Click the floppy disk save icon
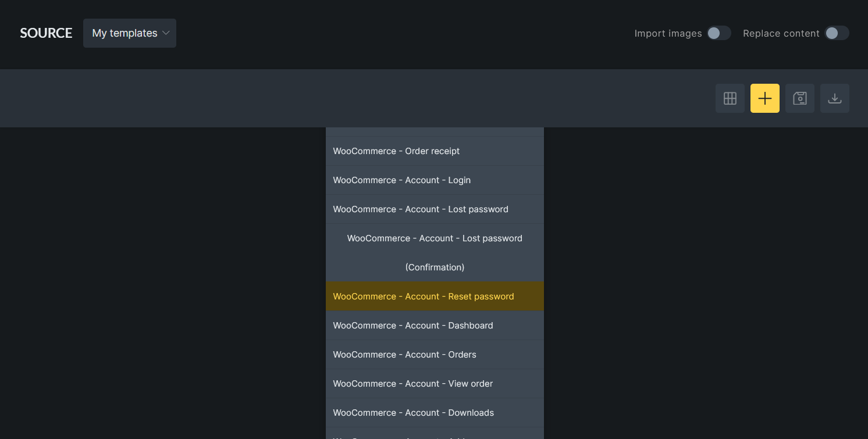This screenshot has width=868, height=439. (799, 98)
